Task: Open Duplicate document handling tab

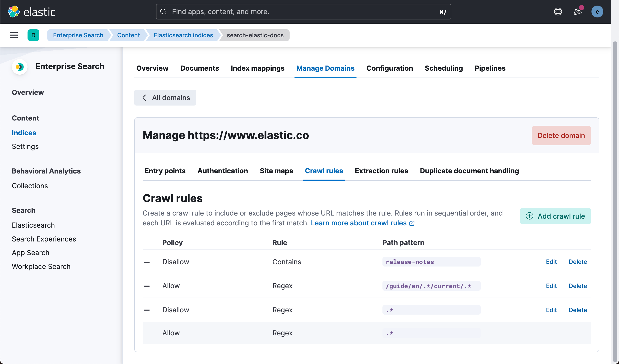Action: click(469, 171)
